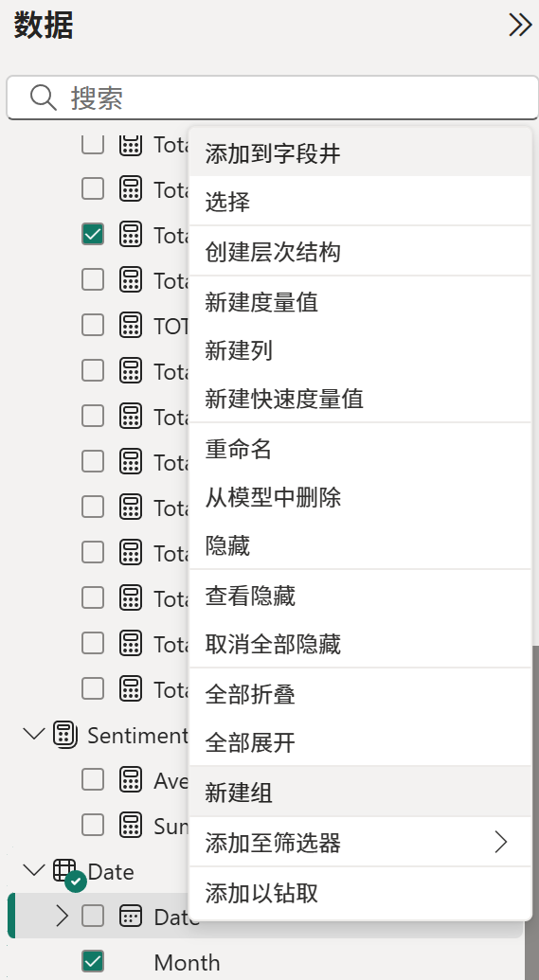Expand the Date hierarchy field arrow
The width and height of the screenshot is (539, 980).
coord(62,917)
